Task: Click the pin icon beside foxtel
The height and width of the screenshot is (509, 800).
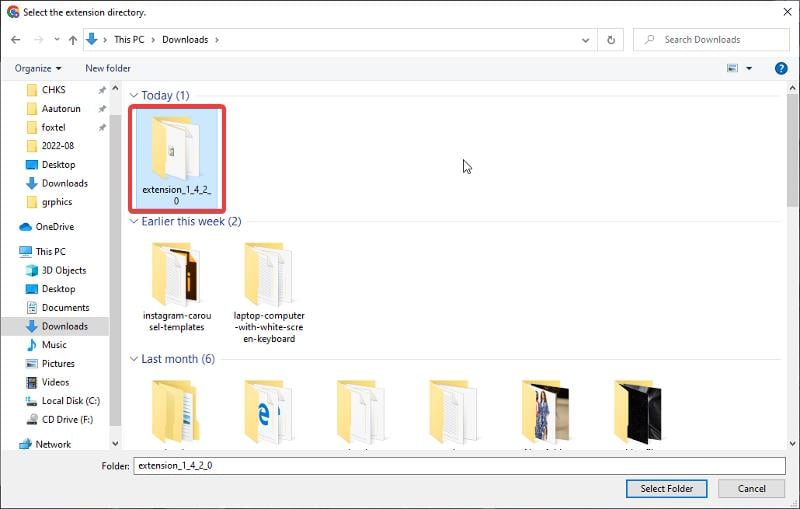Action: click(102, 128)
